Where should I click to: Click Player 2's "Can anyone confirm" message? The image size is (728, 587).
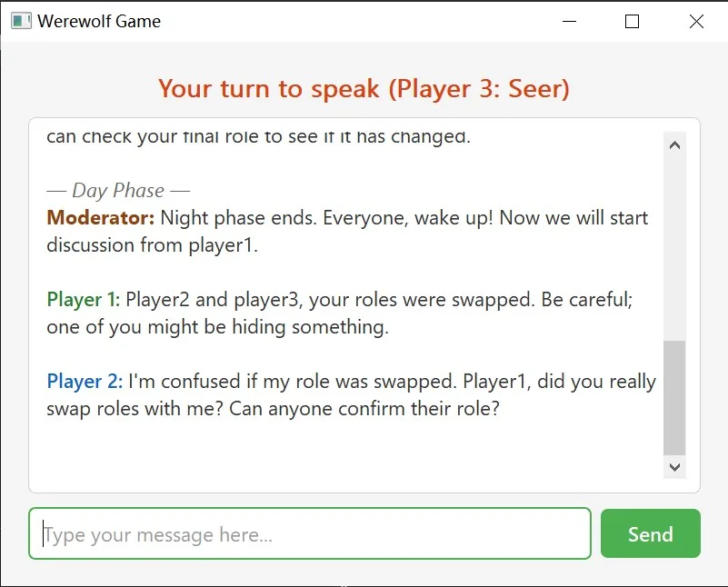click(352, 395)
